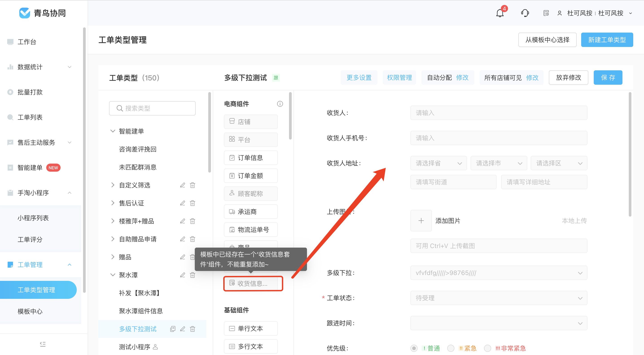Open the 请选择市 dropdown
This screenshot has height=355, width=644.
click(x=499, y=163)
